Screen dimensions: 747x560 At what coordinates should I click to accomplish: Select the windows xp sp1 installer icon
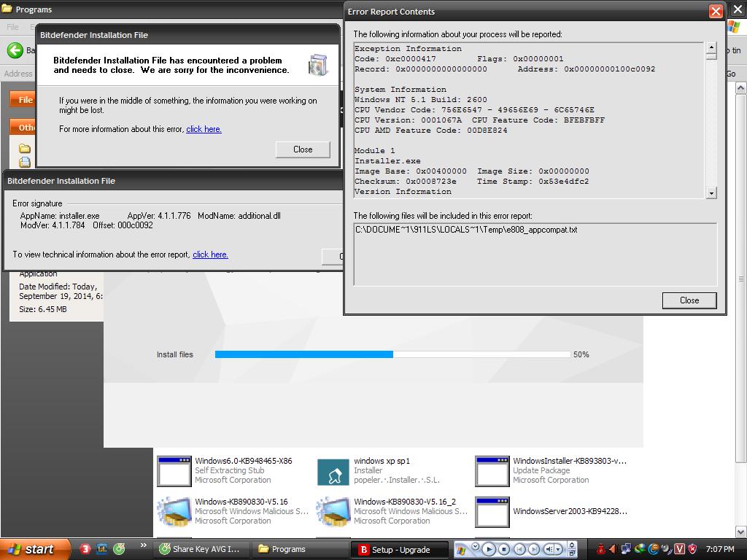pyautogui.click(x=333, y=472)
